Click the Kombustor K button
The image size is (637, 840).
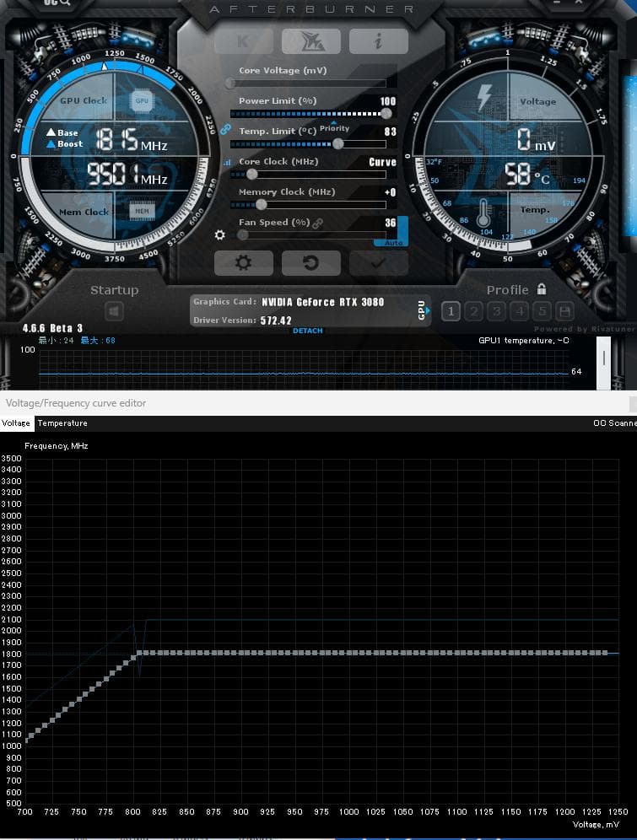[244, 41]
